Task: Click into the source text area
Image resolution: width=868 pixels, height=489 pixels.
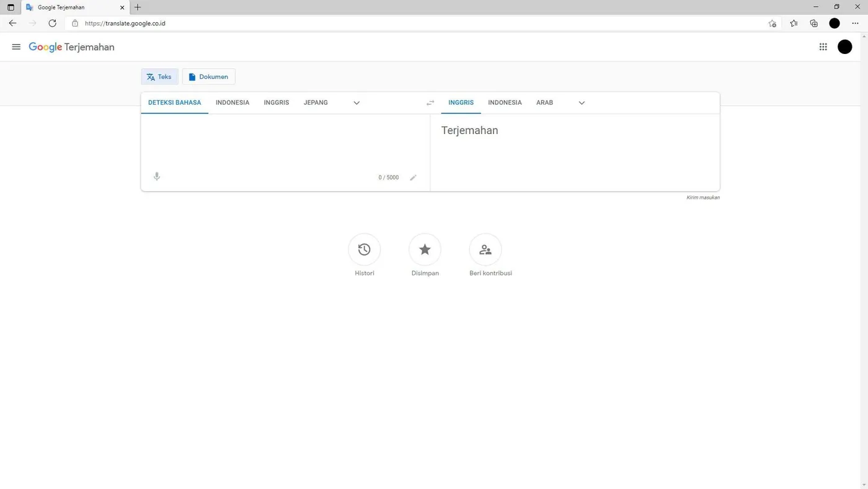Action: (285, 141)
